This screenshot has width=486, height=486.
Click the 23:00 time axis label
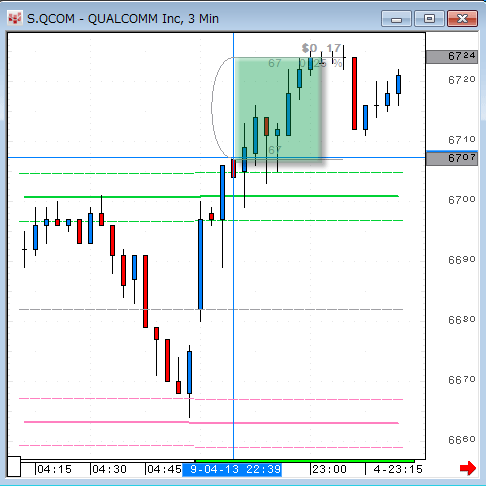click(x=329, y=469)
